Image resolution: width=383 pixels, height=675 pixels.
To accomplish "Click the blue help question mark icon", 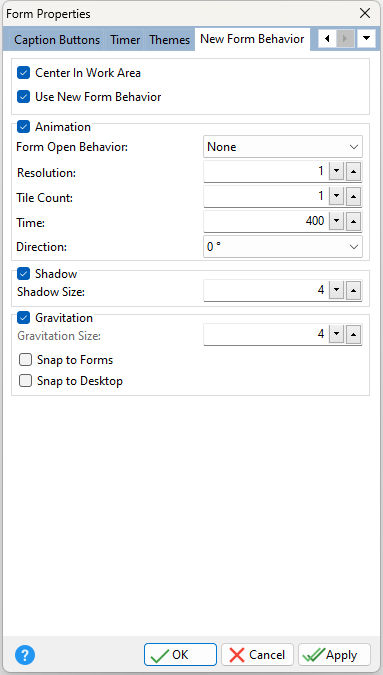I will point(25,655).
